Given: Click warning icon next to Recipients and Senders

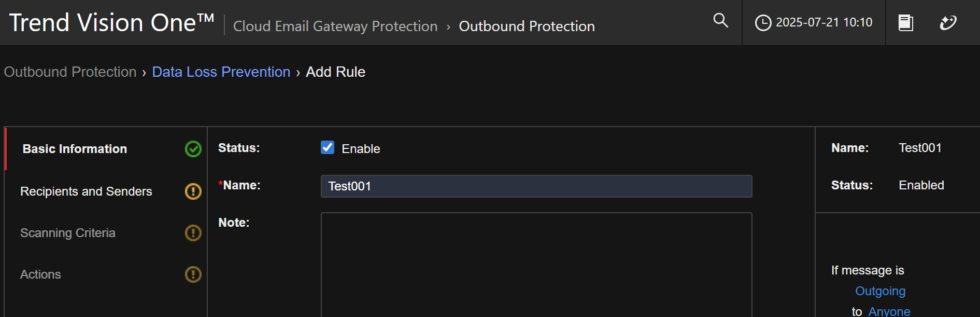Looking at the screenshot, I should [x=193, y=191].
